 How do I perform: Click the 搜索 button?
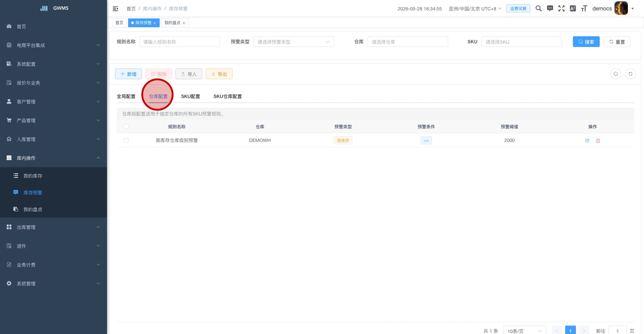pos(586,42)
